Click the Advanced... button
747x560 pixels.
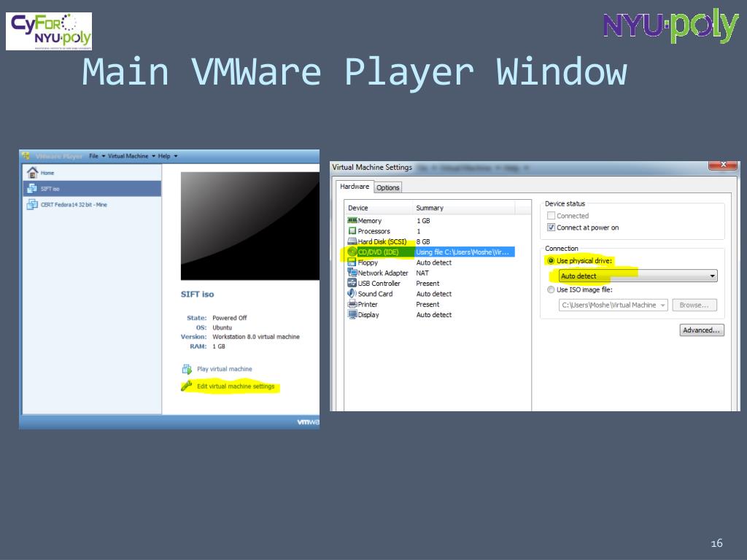point(702,330)
